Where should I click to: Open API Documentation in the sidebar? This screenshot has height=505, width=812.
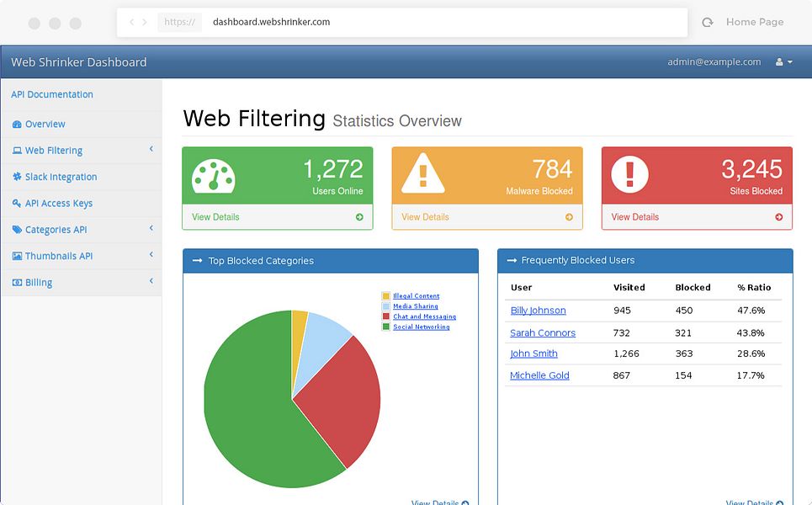point(52,94)
